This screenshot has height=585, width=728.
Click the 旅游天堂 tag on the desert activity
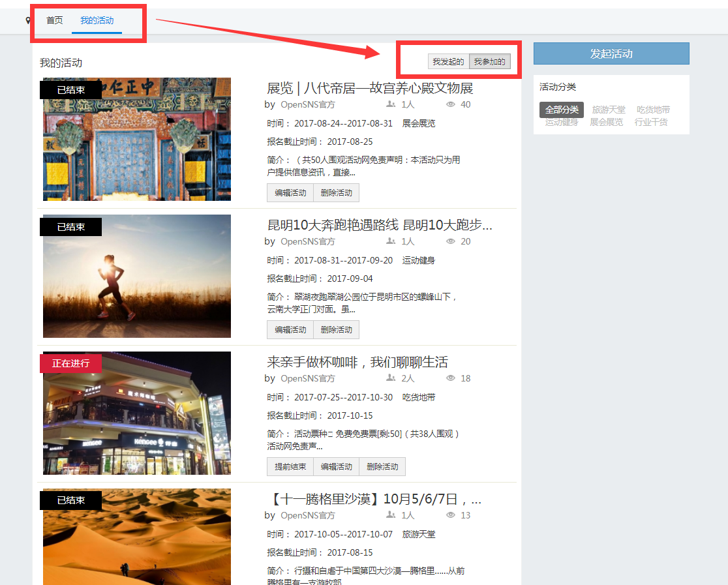[x=419, y=534]
